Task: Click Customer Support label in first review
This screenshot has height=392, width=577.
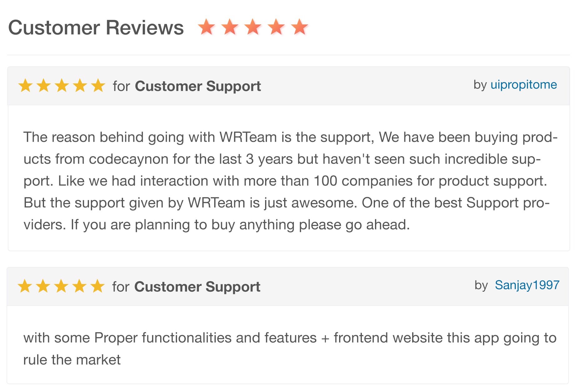Action: pyautogui.click(x=198, y=86)
